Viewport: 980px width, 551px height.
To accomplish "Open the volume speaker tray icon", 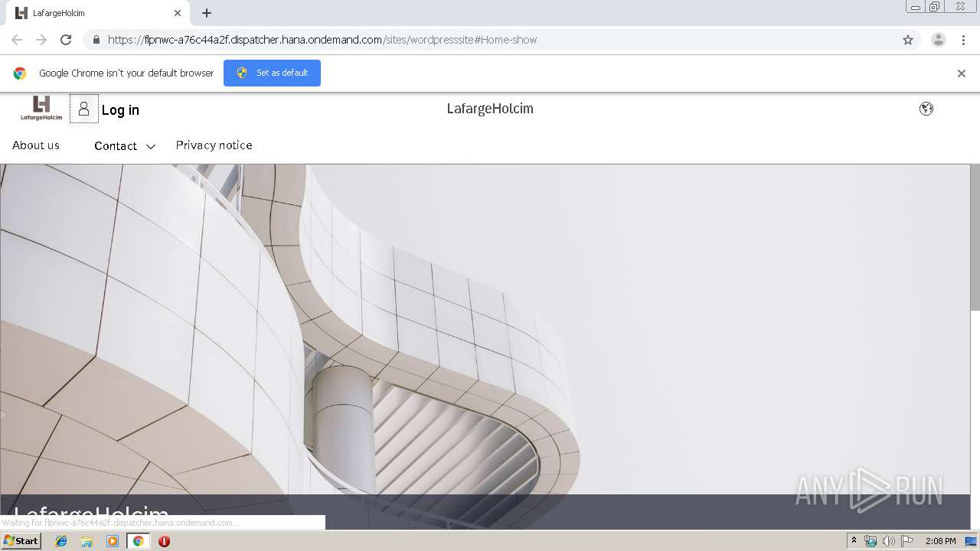I will (x=889, y=541).
